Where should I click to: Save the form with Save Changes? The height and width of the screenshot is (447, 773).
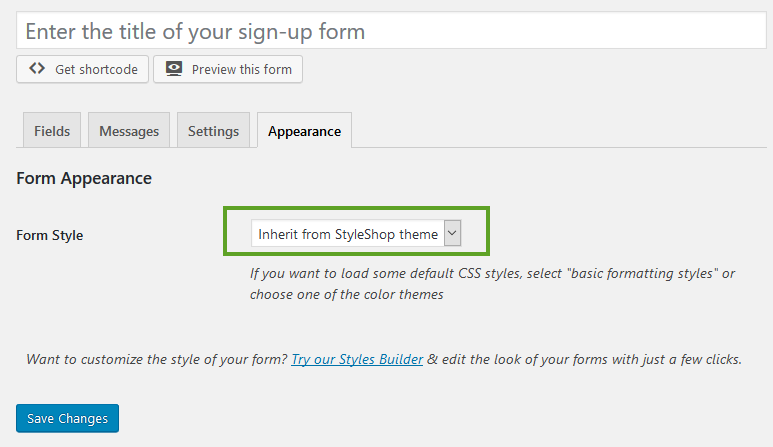(x=68, y=418)
